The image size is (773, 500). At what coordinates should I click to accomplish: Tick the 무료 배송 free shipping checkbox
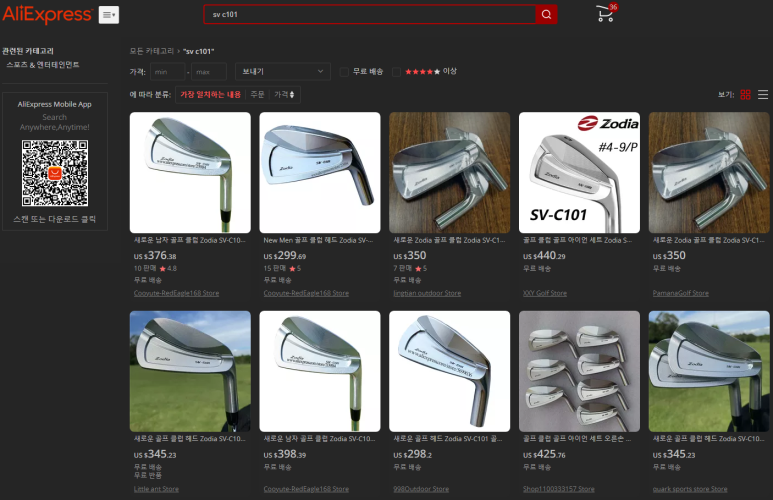pos(345,72)
